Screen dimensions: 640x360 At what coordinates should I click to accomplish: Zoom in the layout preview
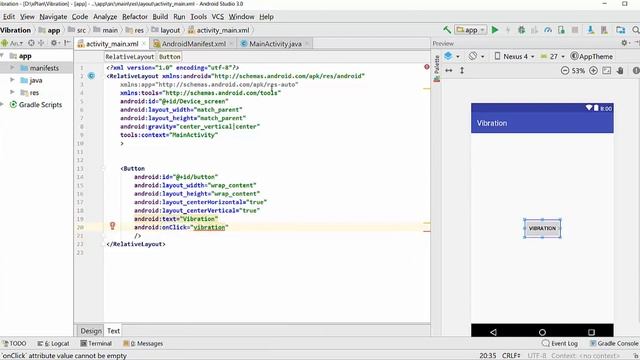point(593,71)
